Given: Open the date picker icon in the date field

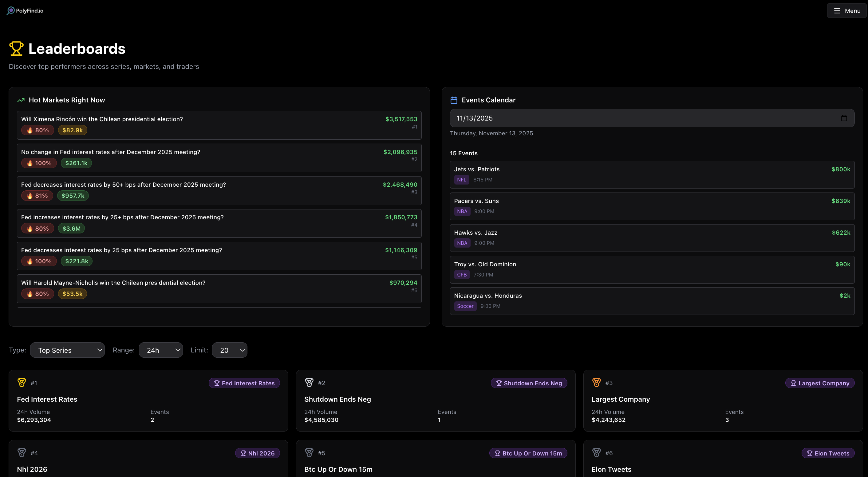Looking at the screenshot, I should click(844, 118).
